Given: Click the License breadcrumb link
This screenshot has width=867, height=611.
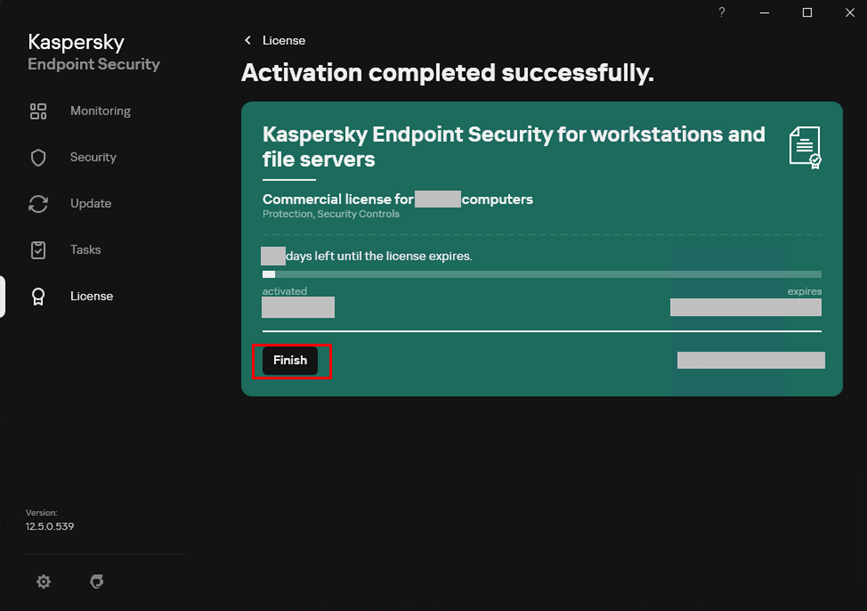Looking at the screenshot, I should pos(284,40).
